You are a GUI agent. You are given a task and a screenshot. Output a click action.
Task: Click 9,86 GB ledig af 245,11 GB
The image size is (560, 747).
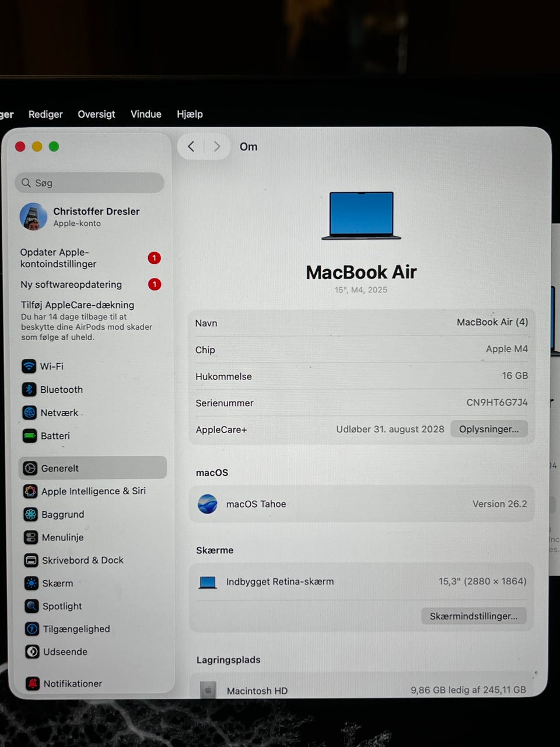[468, 690]
